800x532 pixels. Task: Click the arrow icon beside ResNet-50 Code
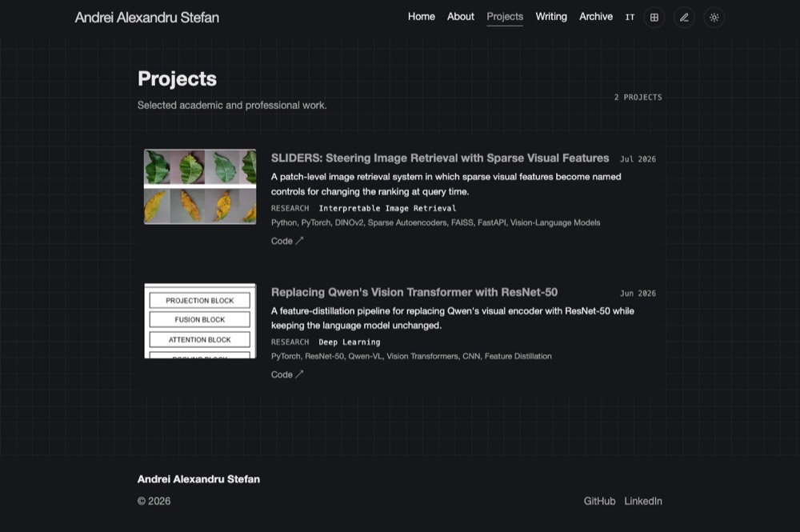tap(299, 374)
